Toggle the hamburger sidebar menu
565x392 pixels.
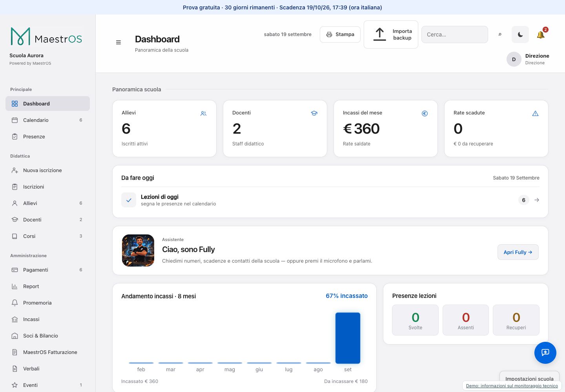[118, 42]
